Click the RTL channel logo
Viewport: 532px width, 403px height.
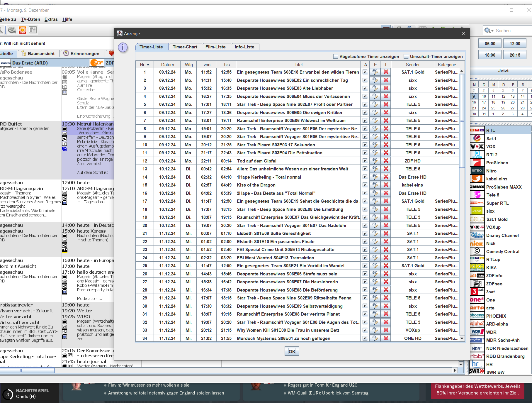click(477, 131)
